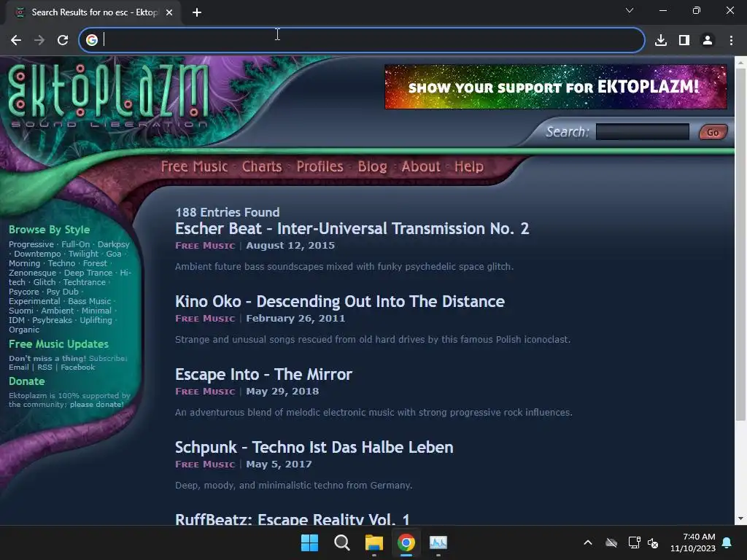Viewport: 747px width, 560px height.
Task: Show hidden system tray icons
Action: pos(588,542)
